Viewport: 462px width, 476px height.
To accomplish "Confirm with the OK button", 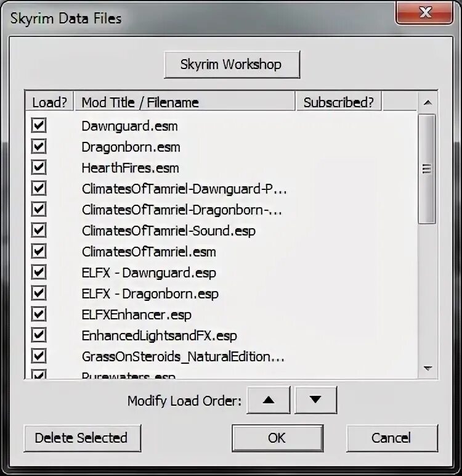I will tap(277, 438).
